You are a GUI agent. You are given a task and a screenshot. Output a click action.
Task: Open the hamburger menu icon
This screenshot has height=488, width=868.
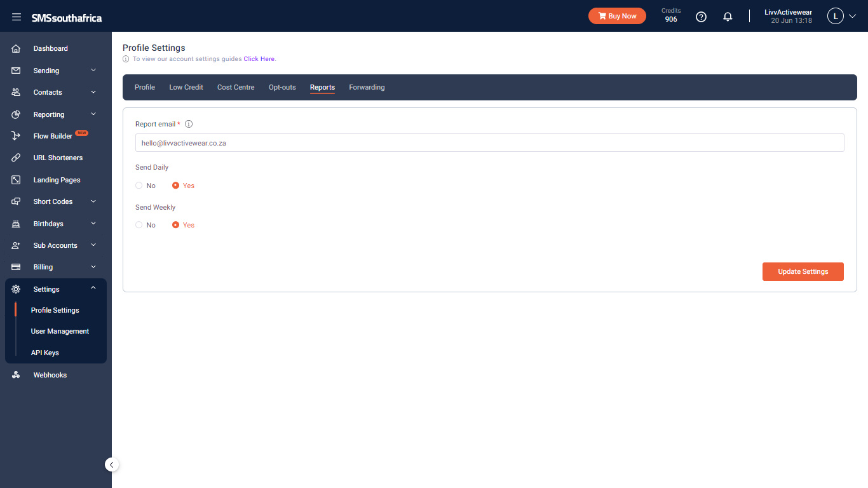pos(17,17)
